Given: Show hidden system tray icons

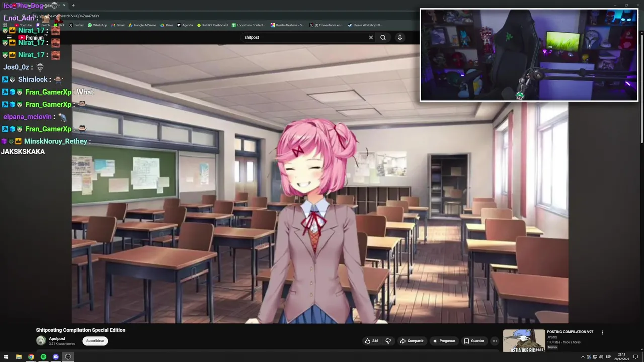Looking at the screenshot, I should click(583, 357).
